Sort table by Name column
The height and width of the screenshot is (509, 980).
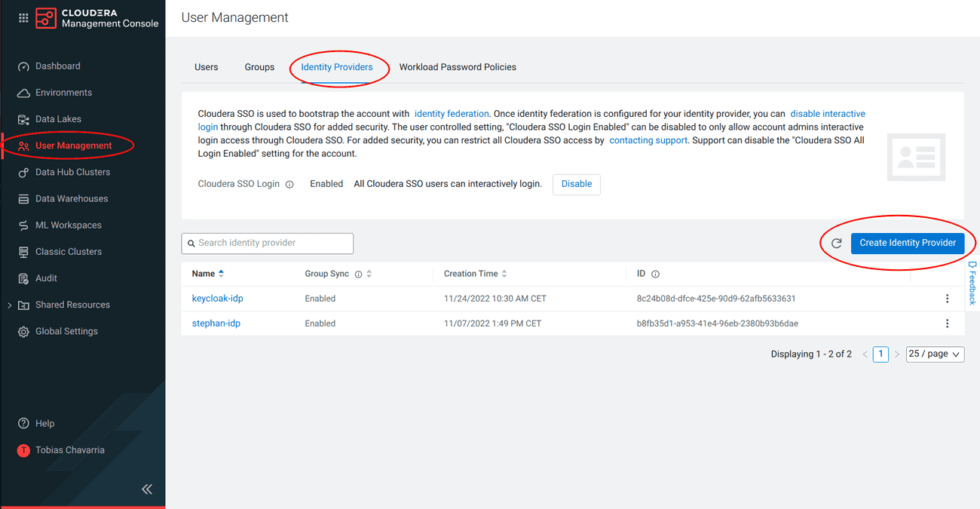coord(208,274)
